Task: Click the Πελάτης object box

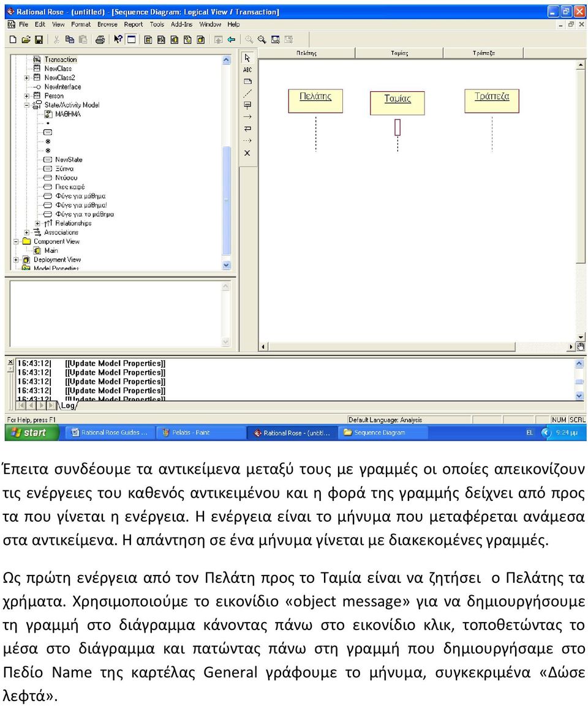Action: 315,101
